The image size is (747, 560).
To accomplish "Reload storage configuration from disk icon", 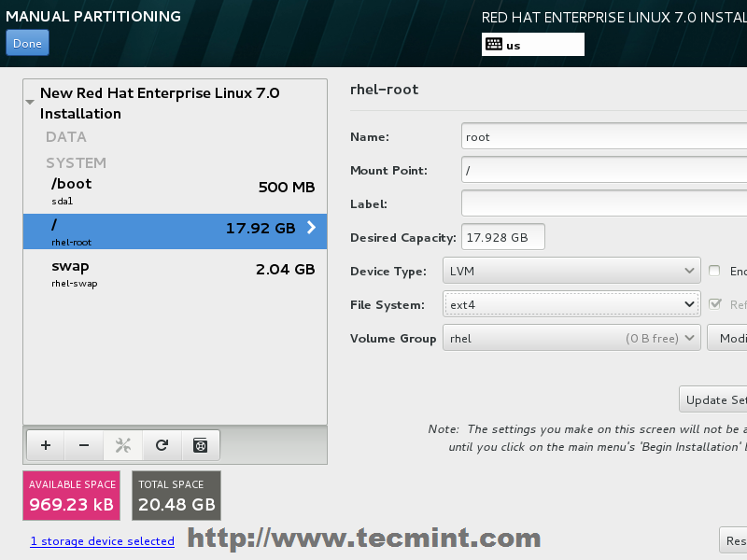I will [x=162, y=445].
